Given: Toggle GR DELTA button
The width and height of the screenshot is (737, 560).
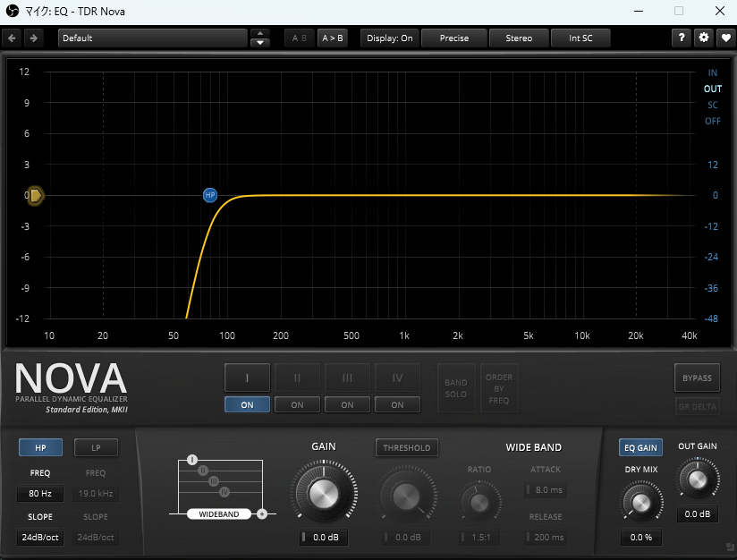Looking at the screenshot, I should (697, 406).
